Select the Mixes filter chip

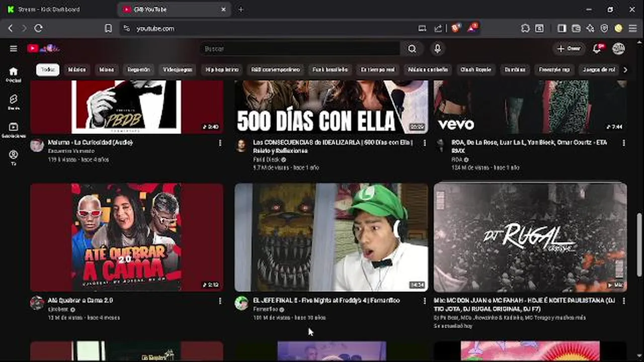pos(106,70)
